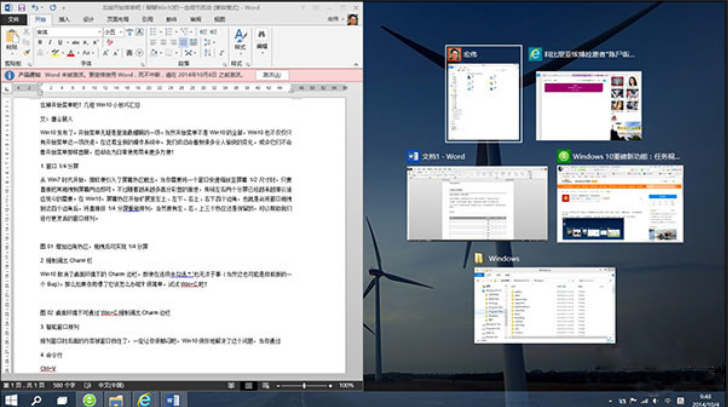
Task: Toggle Bold formatting
Action: tap(40, 42)
